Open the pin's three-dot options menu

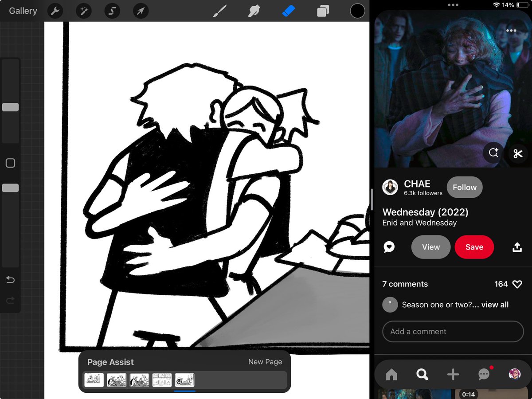511,31
